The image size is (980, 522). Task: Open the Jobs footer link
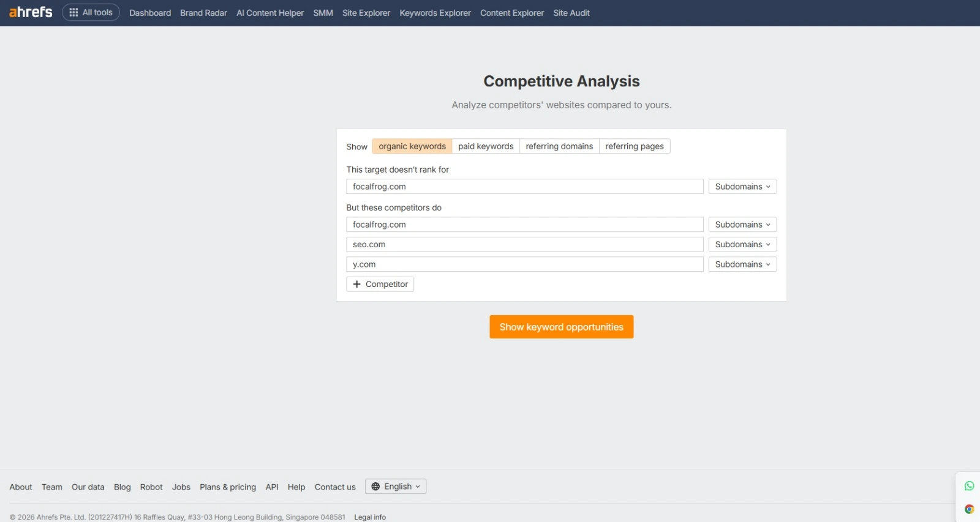click(x=181, y=487)
